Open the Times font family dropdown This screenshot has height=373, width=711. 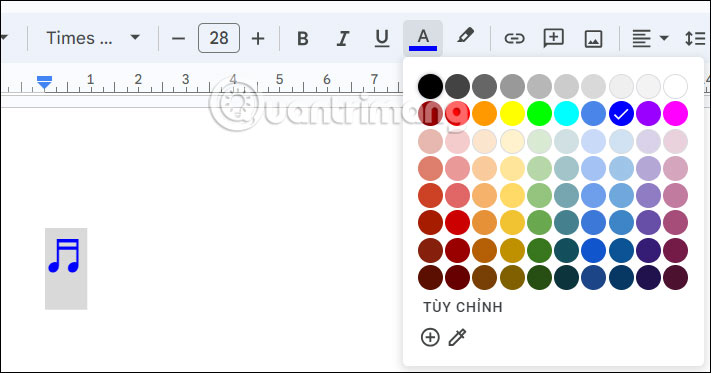(93, 38)
